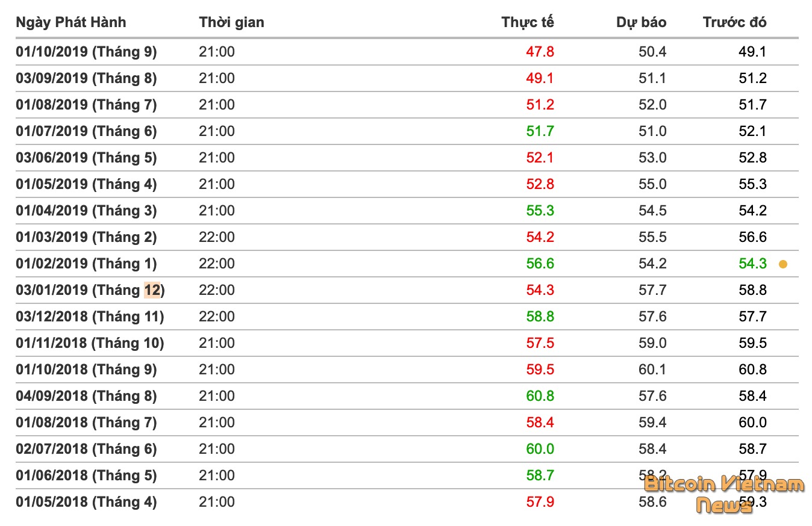Screen dimensions: 812x526
Task: Select forecast value 57.7 for 03/01/2019
Action: coord(652,290)
